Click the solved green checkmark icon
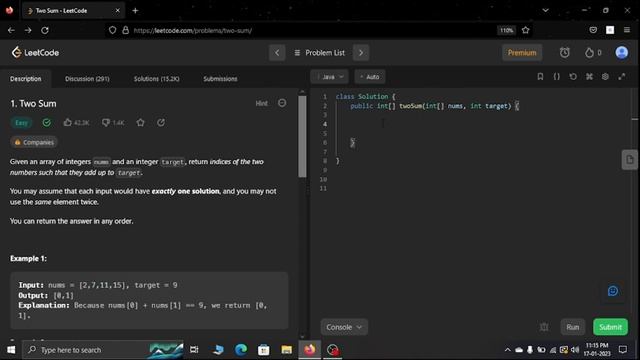Screen dimensions: 640x360 click(x=47, y=122)
